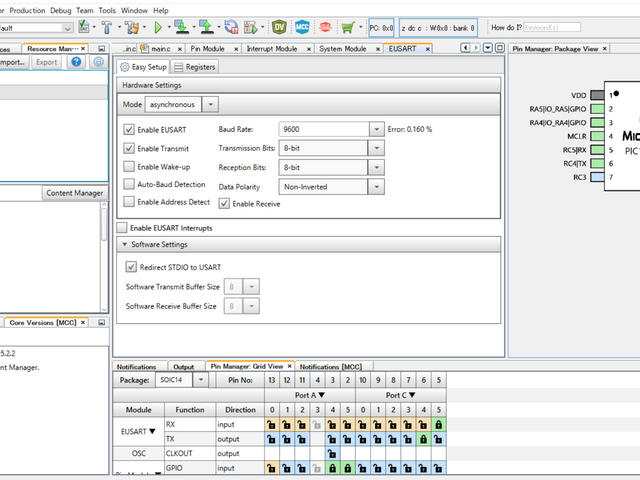Toggle Redirect STDIO to USART checkbox
640x480 pixels.
point(131,267)
